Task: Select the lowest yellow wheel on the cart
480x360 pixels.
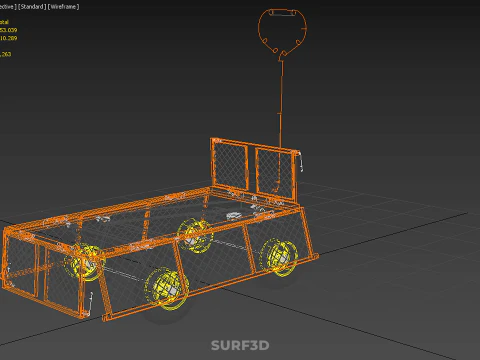Action: (x=167, y=288)
